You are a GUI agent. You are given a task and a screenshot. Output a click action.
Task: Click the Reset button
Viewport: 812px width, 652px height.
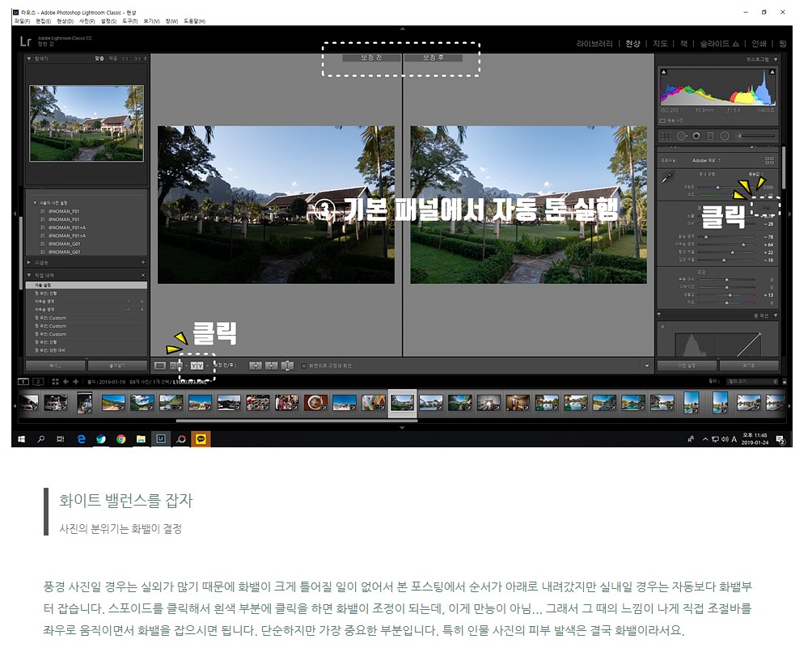(x=749, y=366)
